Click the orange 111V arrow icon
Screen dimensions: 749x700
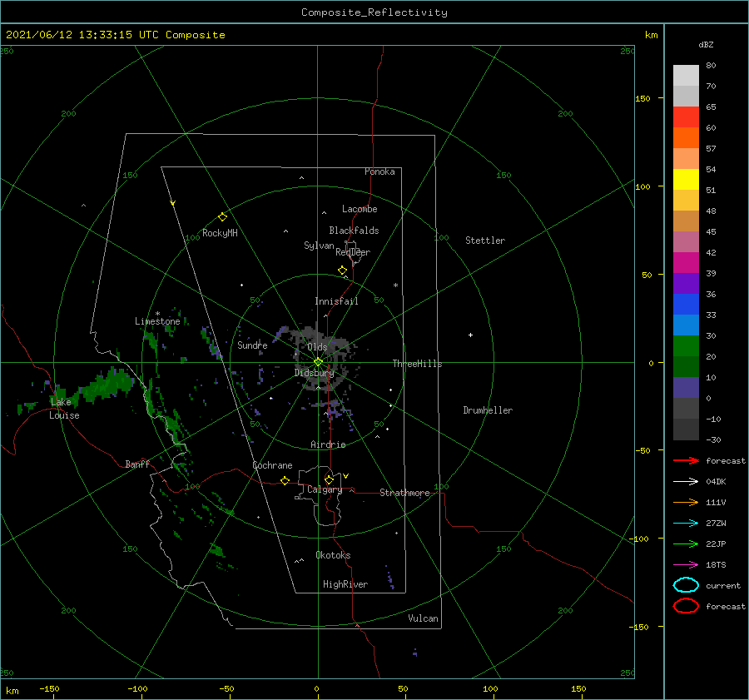[x=686, y=502]
